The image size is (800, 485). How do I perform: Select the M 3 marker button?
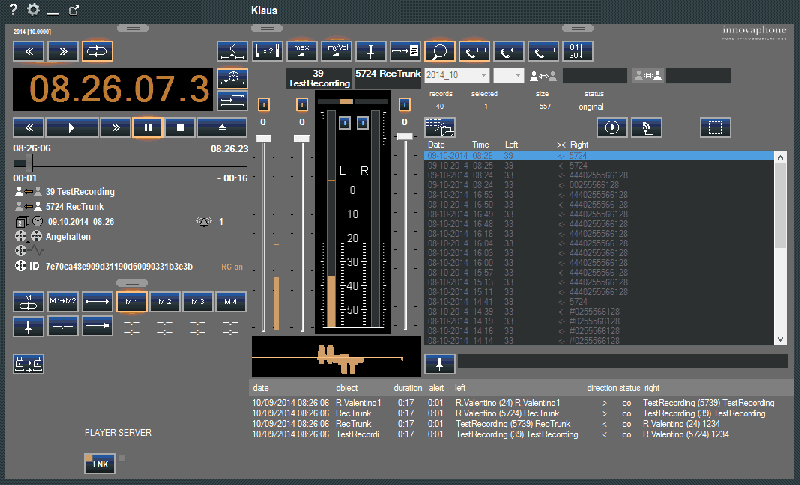pyautogui.click(x=198, y=302)
